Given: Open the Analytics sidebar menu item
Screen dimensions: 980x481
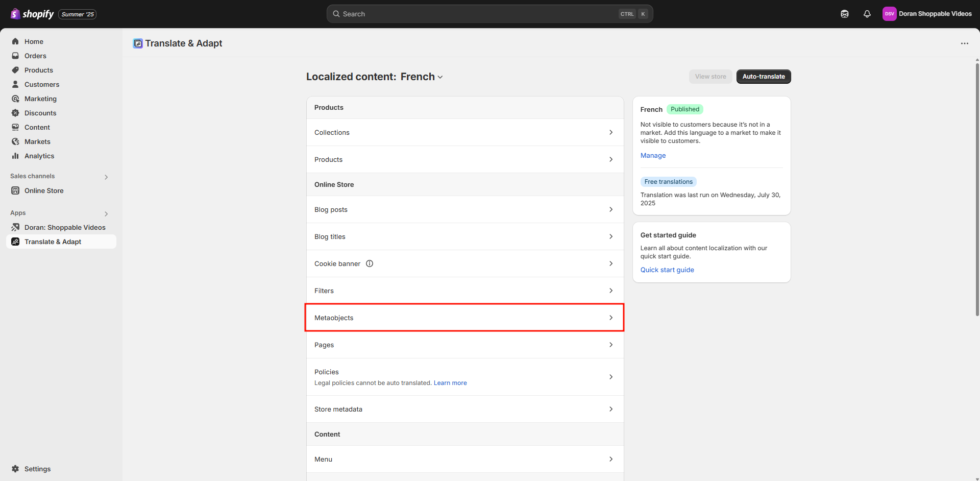Looking at the screenshot, I should pyautogui.click(x=39, y=156).
